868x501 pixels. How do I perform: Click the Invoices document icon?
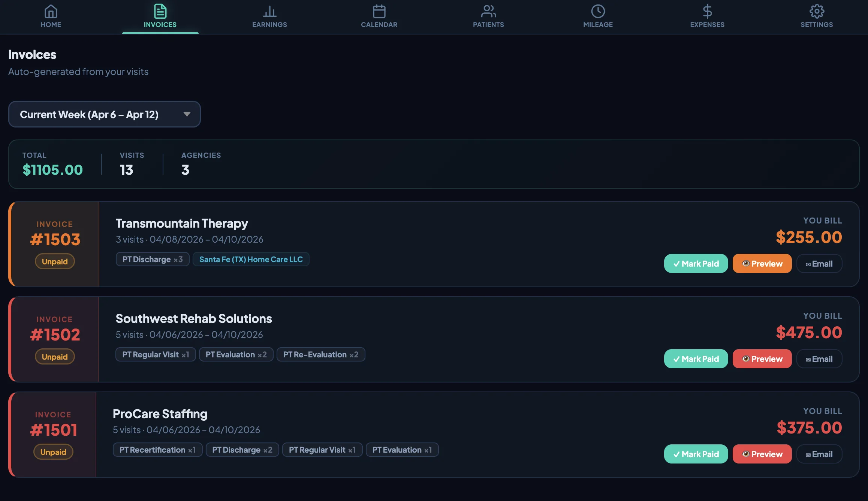(160, 11)
